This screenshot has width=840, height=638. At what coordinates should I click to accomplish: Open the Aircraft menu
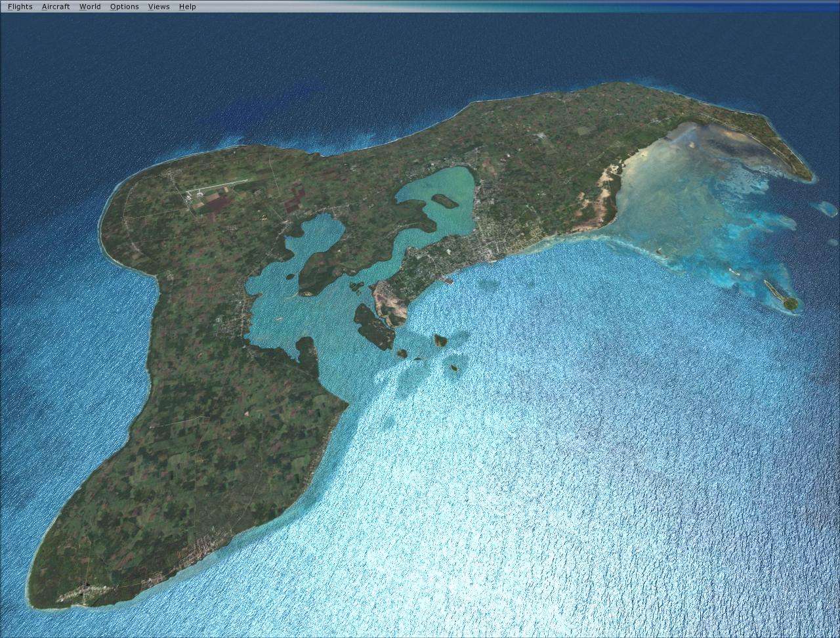(x=56, y=7)
